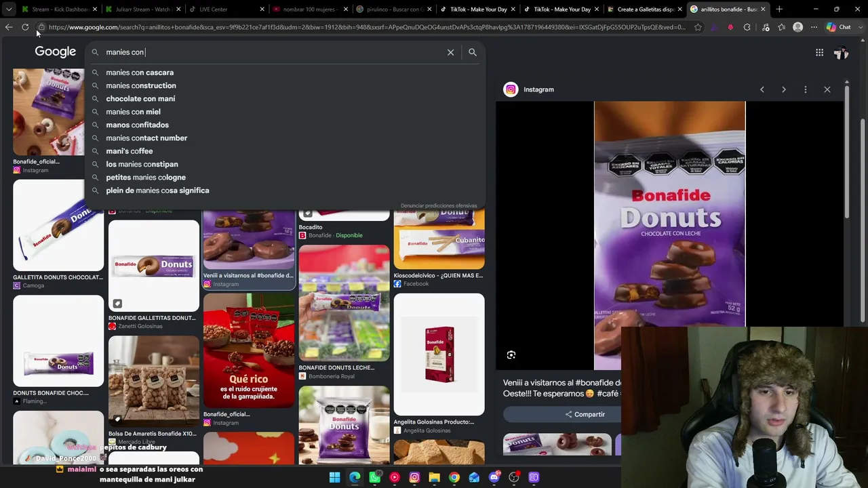Open OBS Studio from the taskbar
This screenshot has height=488, width=868.
coord(514,477)
